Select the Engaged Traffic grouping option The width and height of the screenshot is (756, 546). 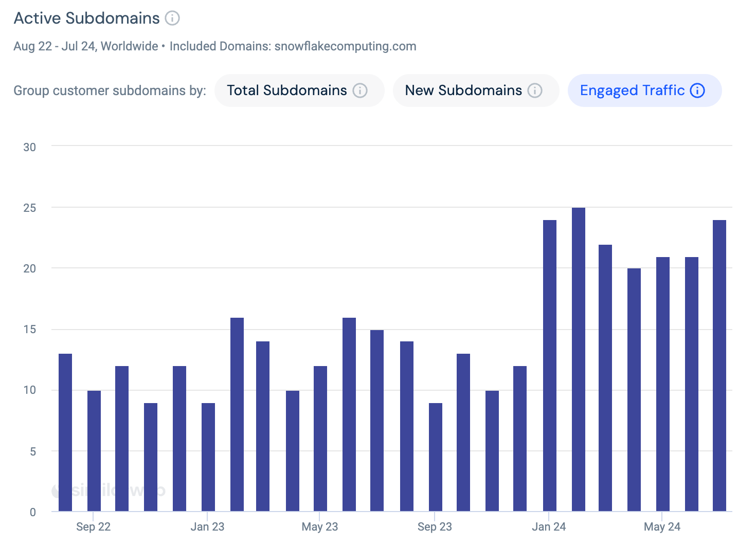click(x=633, y=90)
